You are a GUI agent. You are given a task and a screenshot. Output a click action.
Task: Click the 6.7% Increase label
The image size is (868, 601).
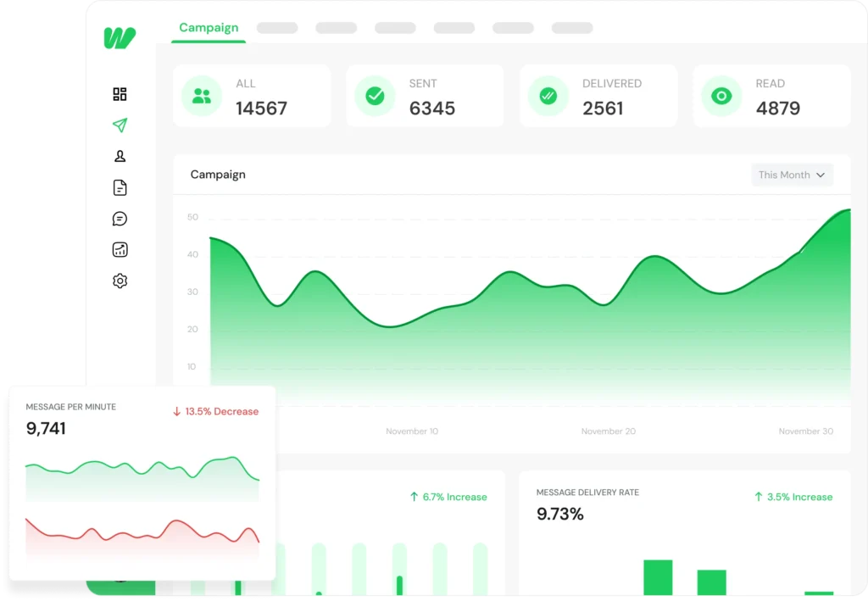coord(448,498)
